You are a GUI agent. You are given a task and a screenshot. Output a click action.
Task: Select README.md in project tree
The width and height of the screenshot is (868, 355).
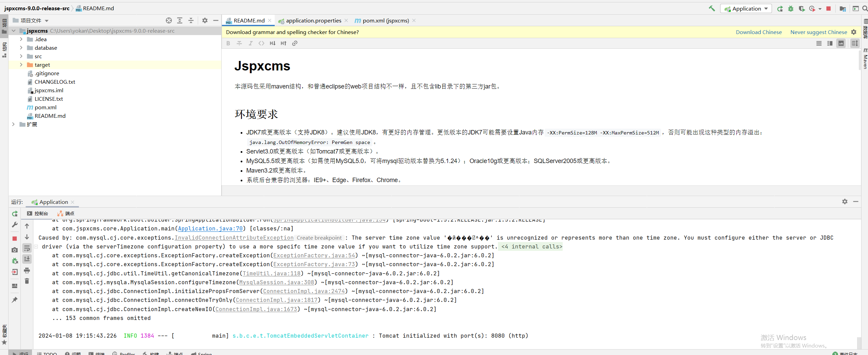click(x=50, y=116)
